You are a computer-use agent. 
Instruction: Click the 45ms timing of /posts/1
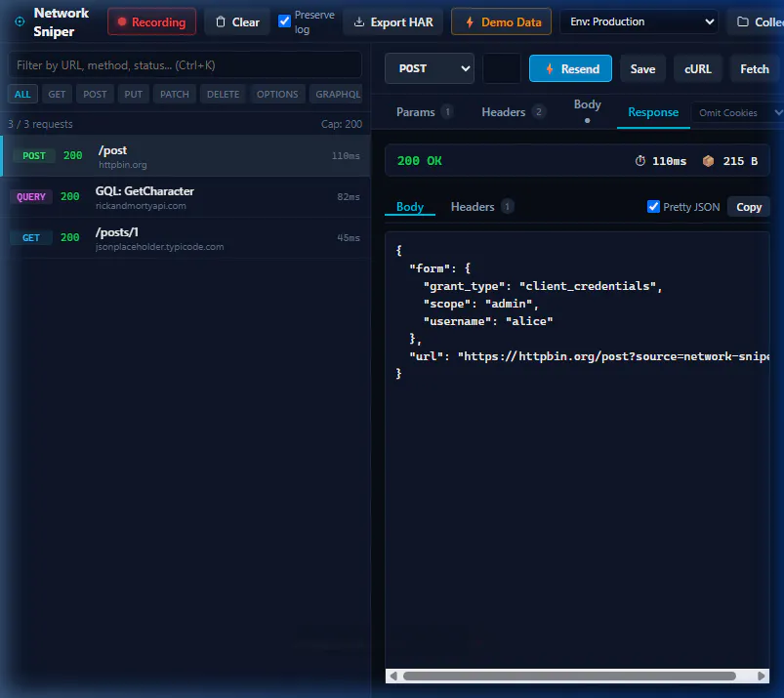348,238
